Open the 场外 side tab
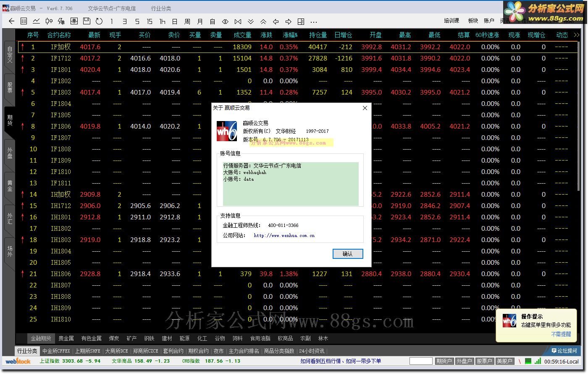The height and width of the screenshot is (374, 588). click(x=10, y=252)
